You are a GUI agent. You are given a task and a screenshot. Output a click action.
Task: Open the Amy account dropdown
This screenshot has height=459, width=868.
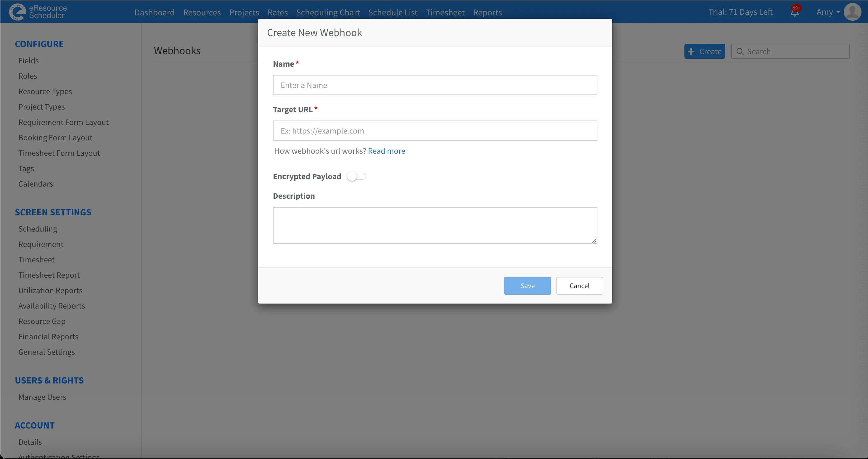coord(827,12)
